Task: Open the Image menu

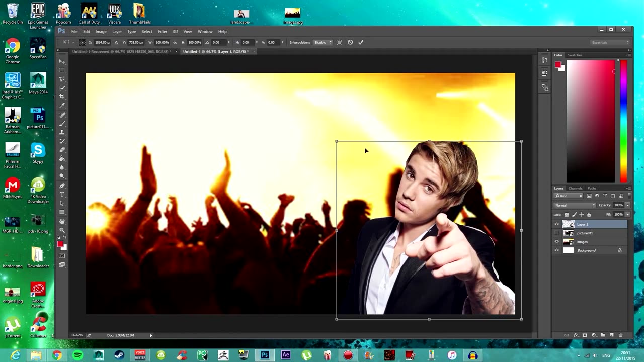Action: pos(101,31)
